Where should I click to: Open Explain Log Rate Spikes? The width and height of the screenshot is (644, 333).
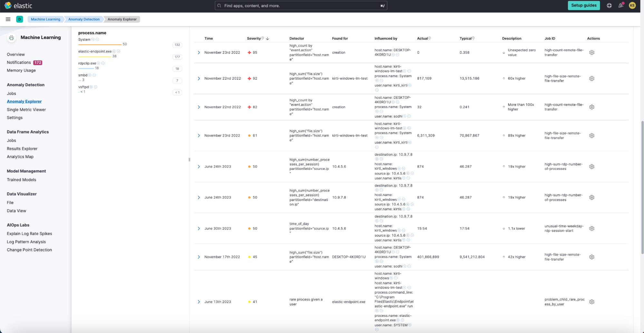pos(29,234)
